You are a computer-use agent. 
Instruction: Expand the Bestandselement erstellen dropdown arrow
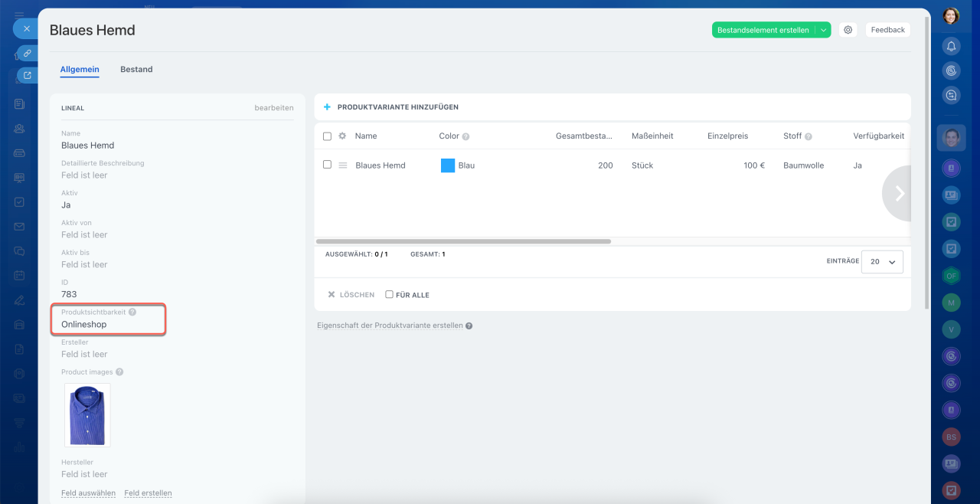pos(823,30)
